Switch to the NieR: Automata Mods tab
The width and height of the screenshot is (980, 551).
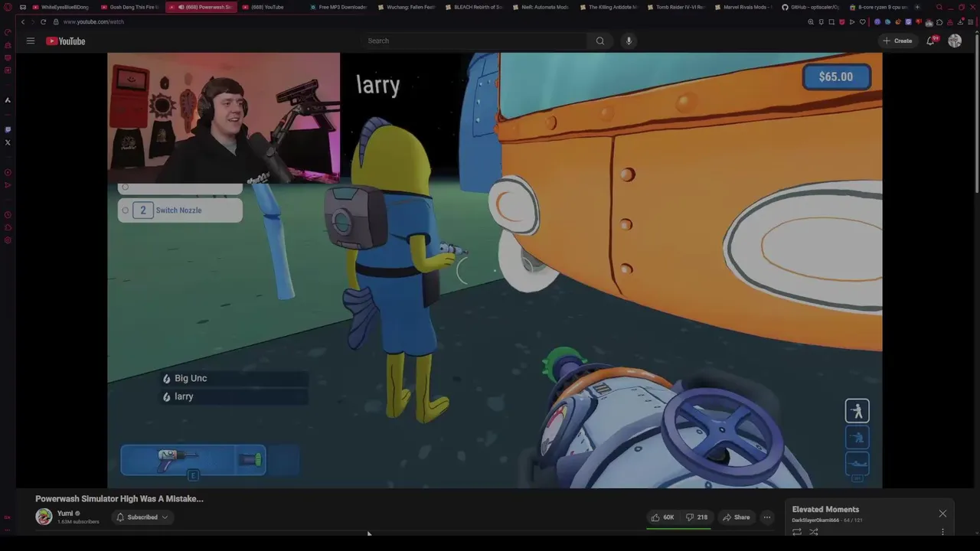(541, 7)
